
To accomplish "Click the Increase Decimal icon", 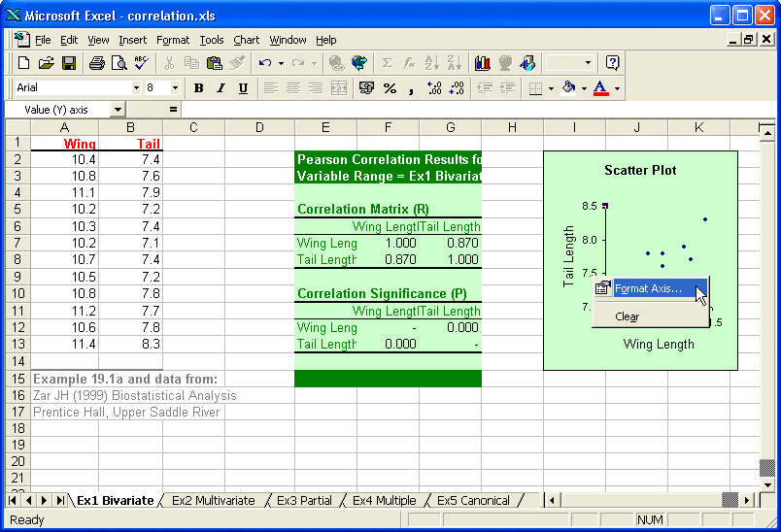I will pos(433,87).
